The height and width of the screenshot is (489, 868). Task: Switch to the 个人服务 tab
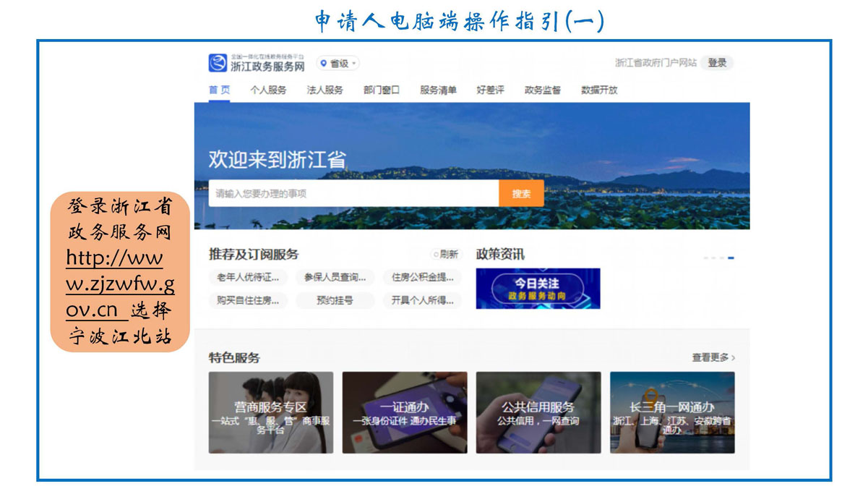pos(268,90)
